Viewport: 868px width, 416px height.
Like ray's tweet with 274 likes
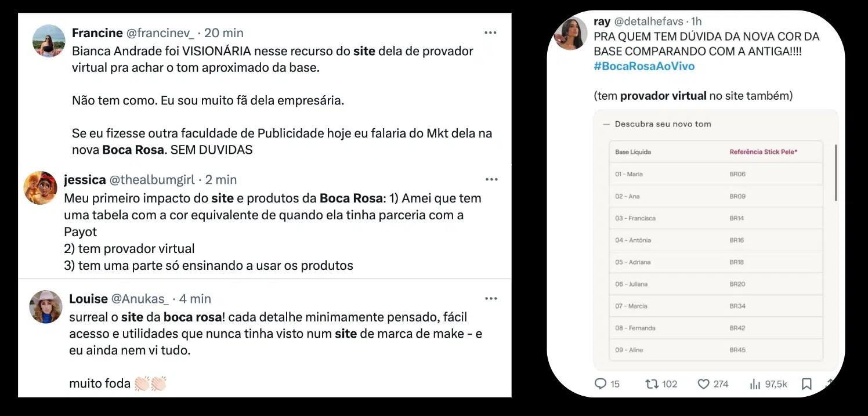point(703,384)
